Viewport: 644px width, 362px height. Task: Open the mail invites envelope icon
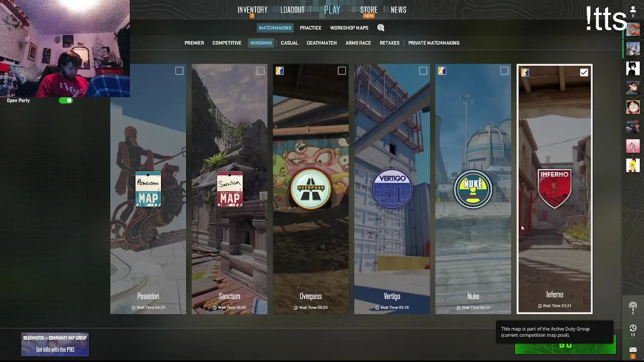pos(633,350)
